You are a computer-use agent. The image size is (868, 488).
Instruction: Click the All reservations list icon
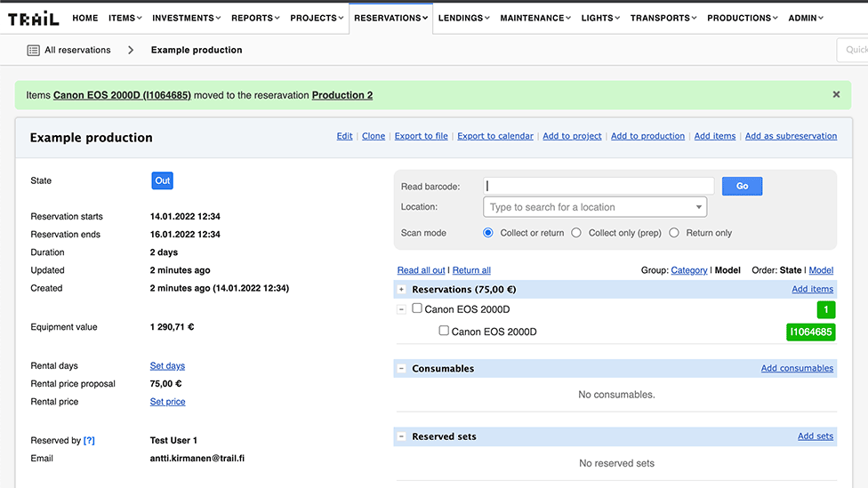(33, 51)
